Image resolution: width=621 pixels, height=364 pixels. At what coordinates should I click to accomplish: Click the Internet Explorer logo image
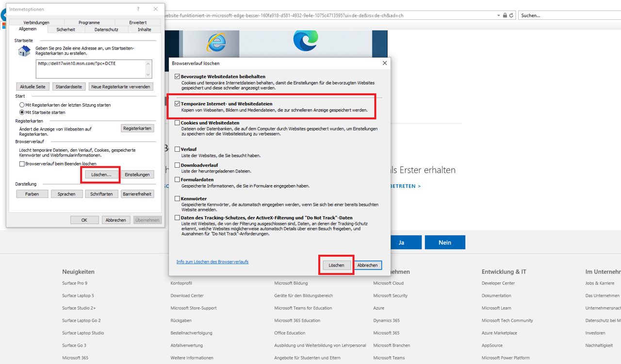click(x=216, y=43)
